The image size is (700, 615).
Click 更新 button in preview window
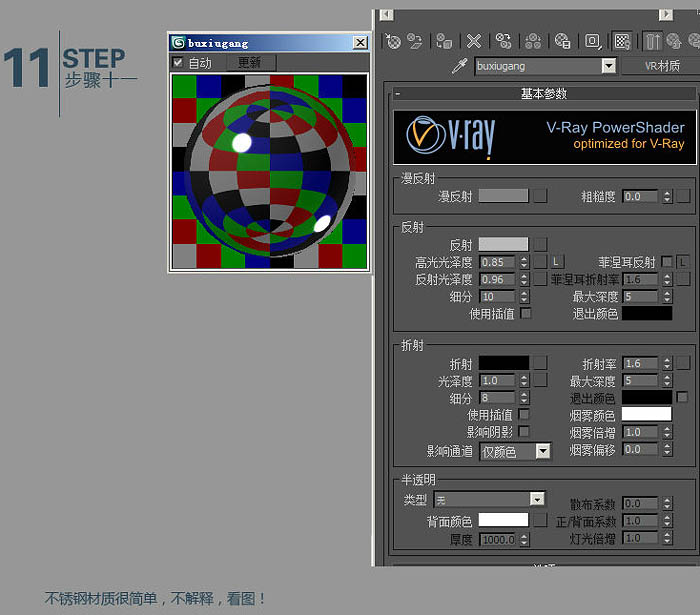click(249, 62)
